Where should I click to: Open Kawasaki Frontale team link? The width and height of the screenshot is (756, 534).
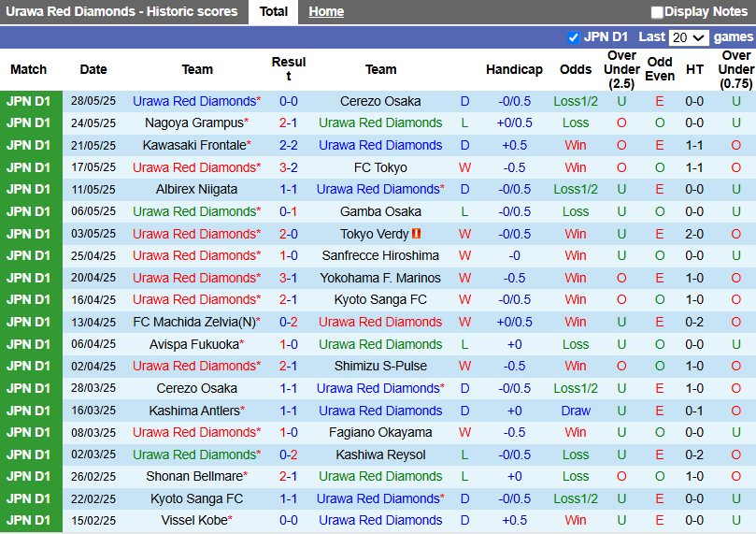coord(194,145)
